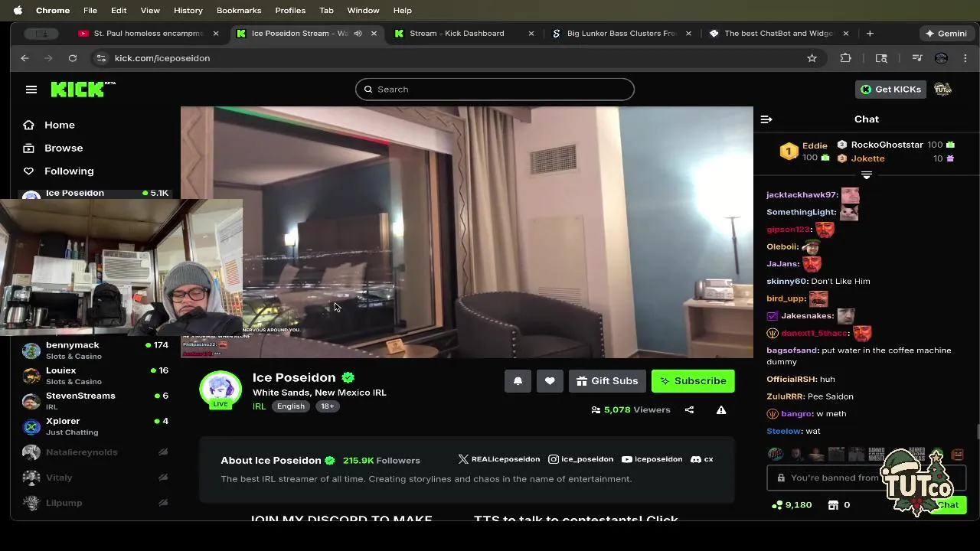Open Xplorer channel in sidebar
The width and height of the screenshot is (980, 551).
tap(96, 426)
